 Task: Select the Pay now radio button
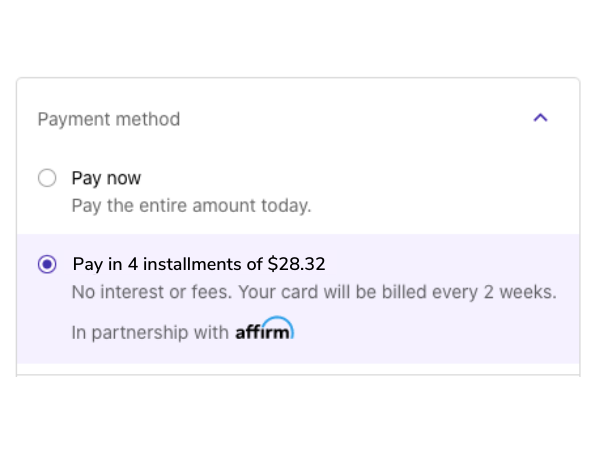[47, 178]
